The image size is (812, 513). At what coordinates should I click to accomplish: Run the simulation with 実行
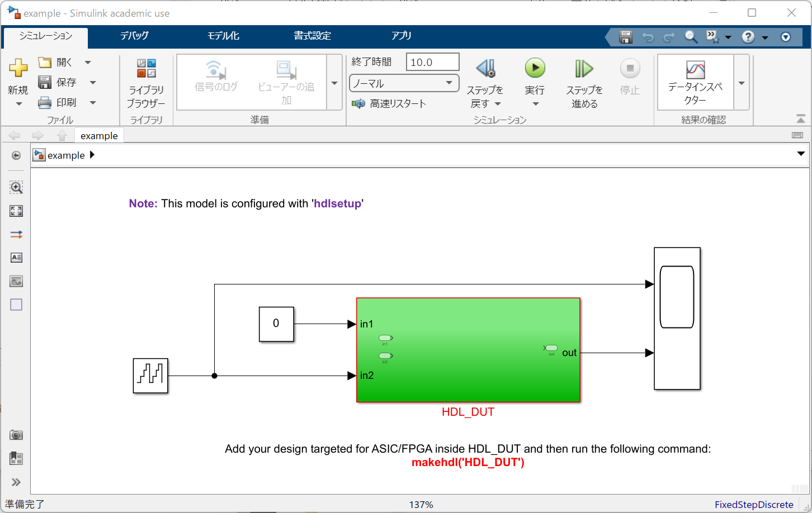(535, 69)
